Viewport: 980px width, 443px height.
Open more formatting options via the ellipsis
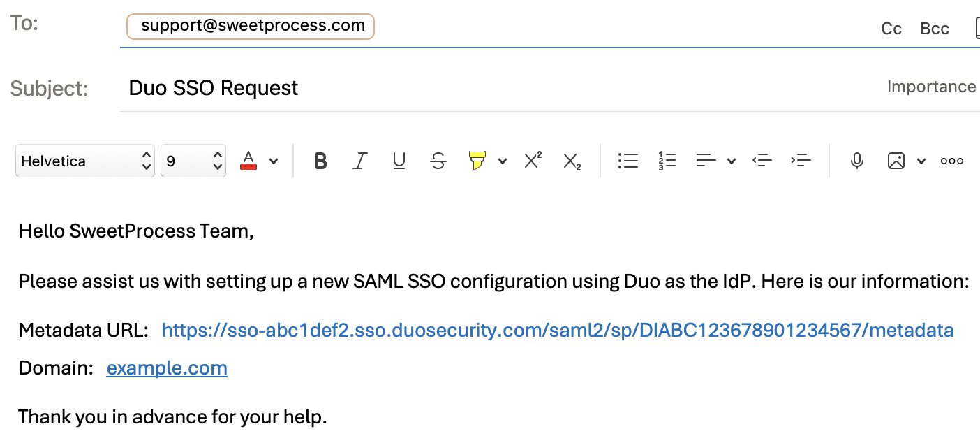(x=951, y=161)
